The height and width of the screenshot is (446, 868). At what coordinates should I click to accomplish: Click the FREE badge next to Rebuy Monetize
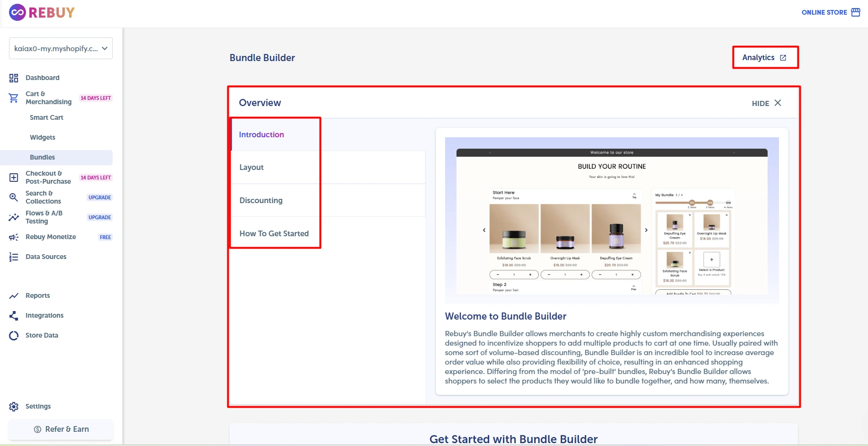point(106,237)
